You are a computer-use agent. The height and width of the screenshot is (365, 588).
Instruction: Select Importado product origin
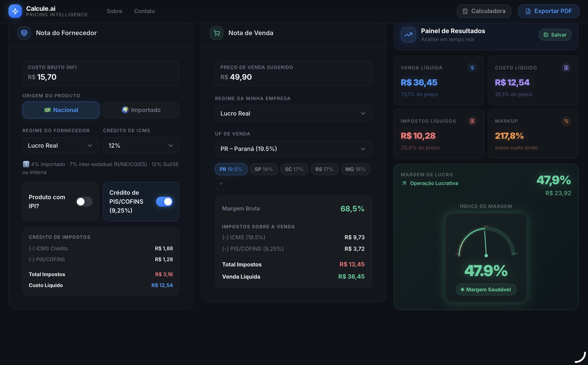141,110
